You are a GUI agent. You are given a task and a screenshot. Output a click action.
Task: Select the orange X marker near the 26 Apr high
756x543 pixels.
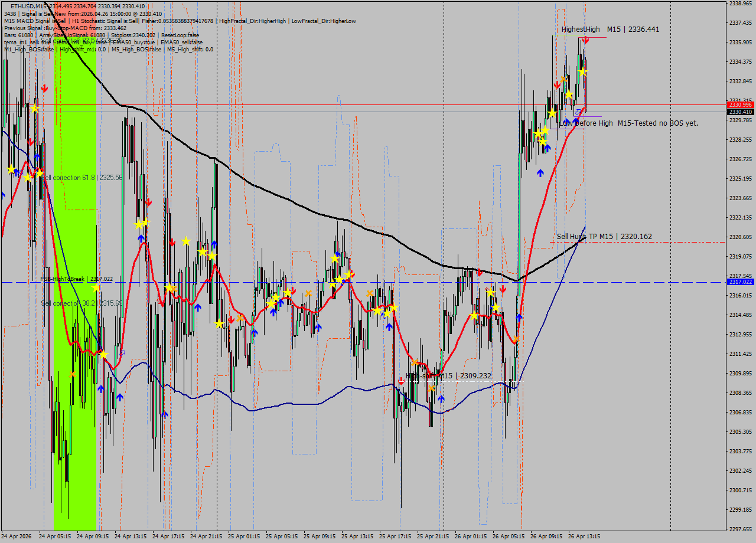[564, 78]
